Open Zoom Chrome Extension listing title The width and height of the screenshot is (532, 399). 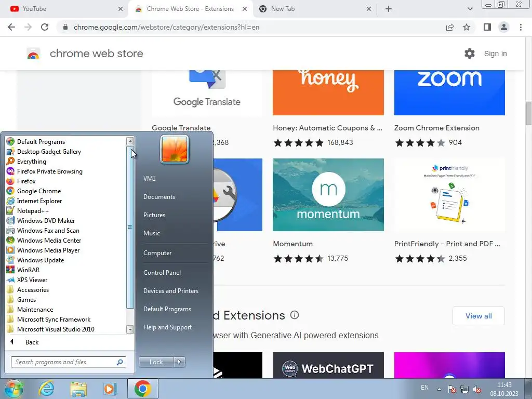click(436, 128)
